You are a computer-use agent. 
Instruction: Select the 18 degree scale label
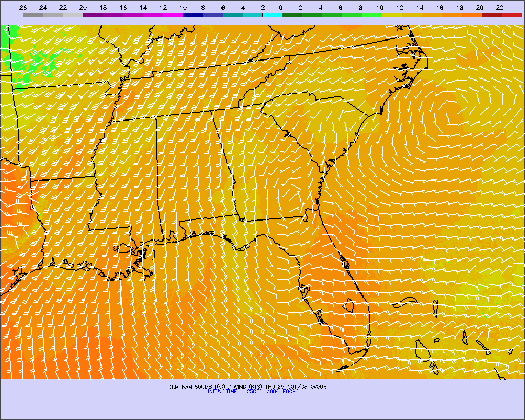(x=460, y=7)
